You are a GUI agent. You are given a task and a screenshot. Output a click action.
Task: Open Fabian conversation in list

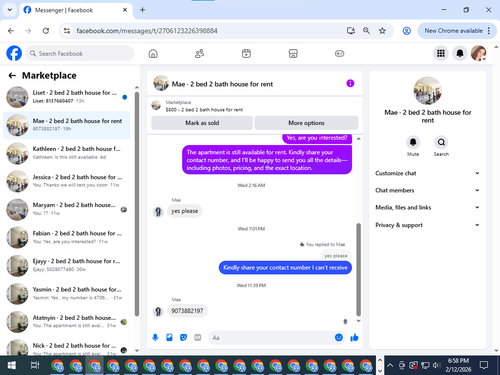tap(67, 237)
